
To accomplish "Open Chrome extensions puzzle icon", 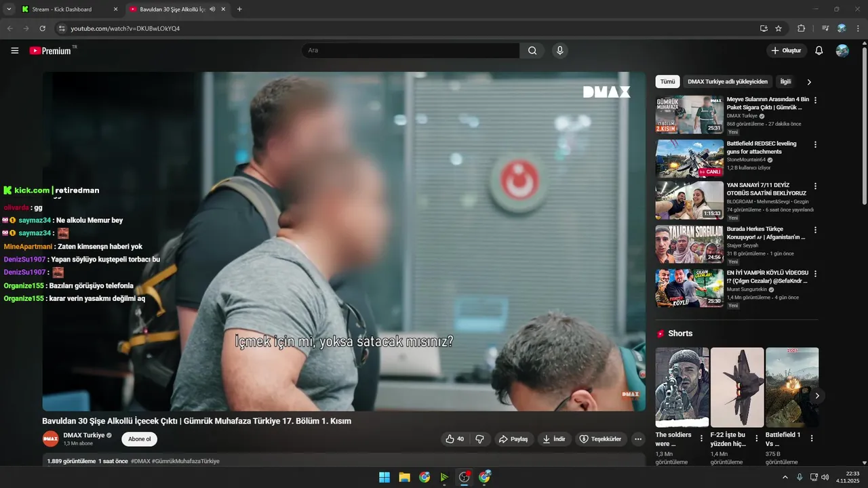I will 802,28.
